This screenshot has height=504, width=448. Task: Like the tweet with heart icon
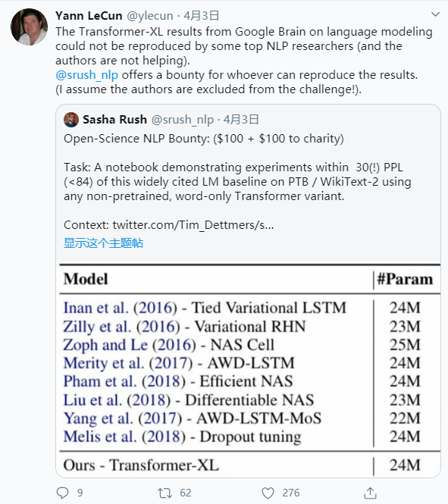(268, 493)
